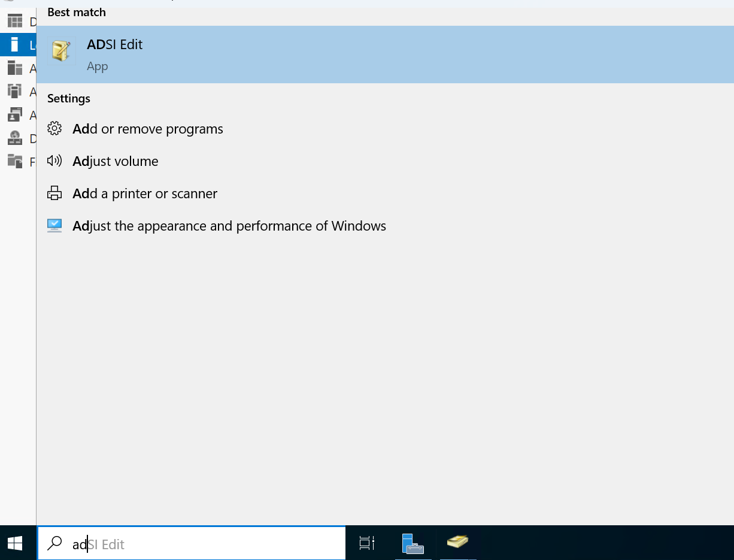Click the Windows Start button

coord(15,543)
